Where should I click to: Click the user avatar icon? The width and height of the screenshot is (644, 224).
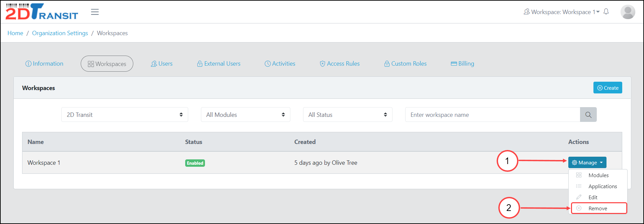627,12
